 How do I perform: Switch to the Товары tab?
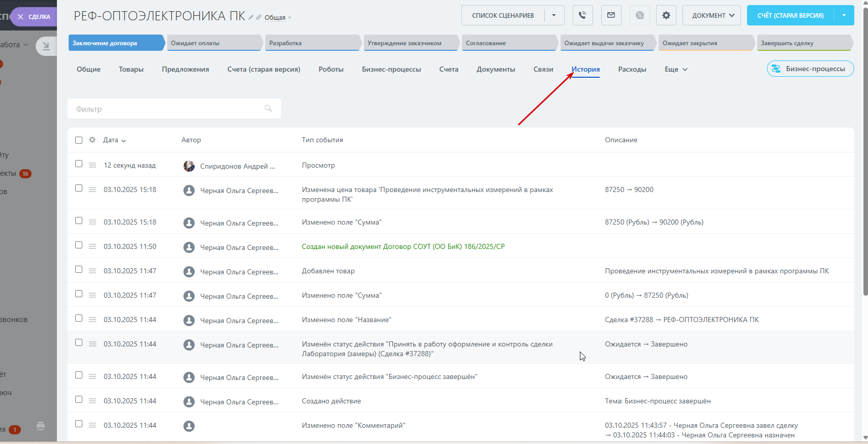(x=131, y=69)
